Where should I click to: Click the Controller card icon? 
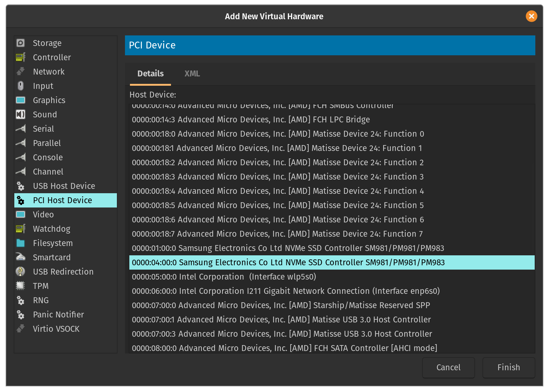point(21,57)
